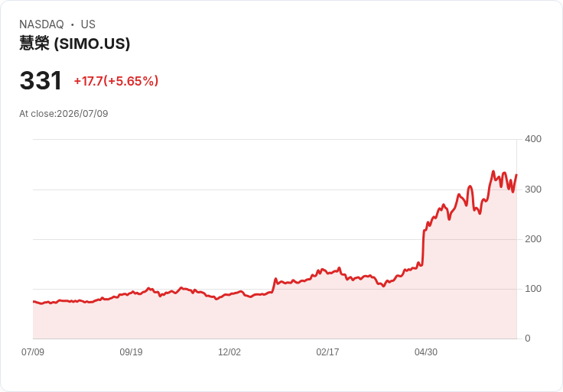Click the At close 2026/07/09 date text
The width and height of the screenshot is (563, 392).
point(63,114)
